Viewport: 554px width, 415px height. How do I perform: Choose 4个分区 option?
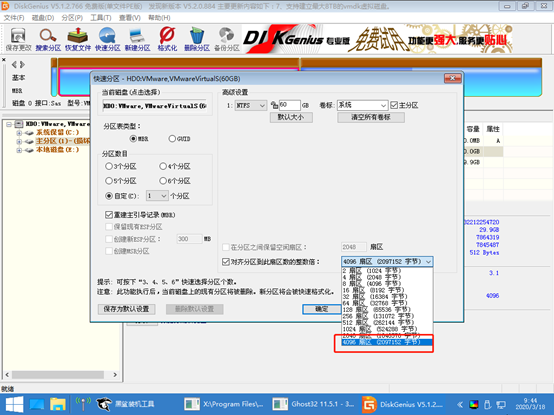pos(163,166)
